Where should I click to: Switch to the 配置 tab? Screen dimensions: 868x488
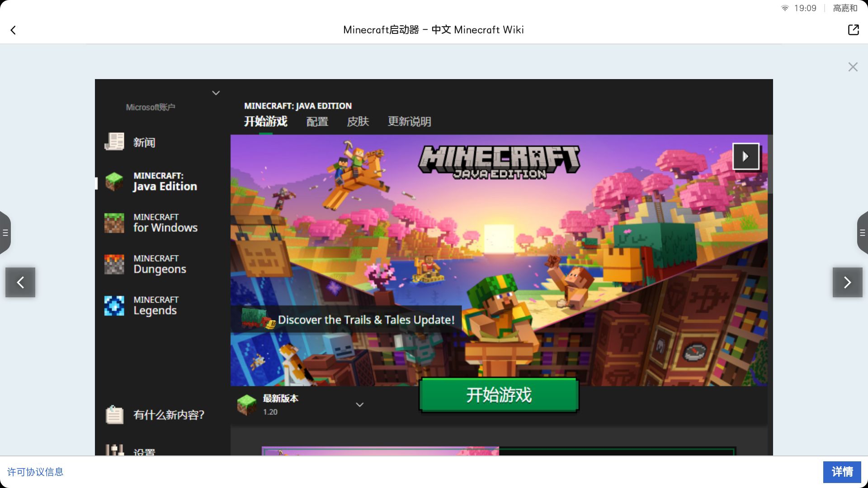(317, 122)
